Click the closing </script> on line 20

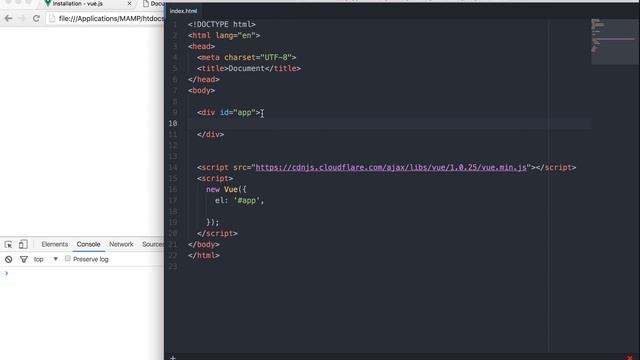click(x=217, y=233)
